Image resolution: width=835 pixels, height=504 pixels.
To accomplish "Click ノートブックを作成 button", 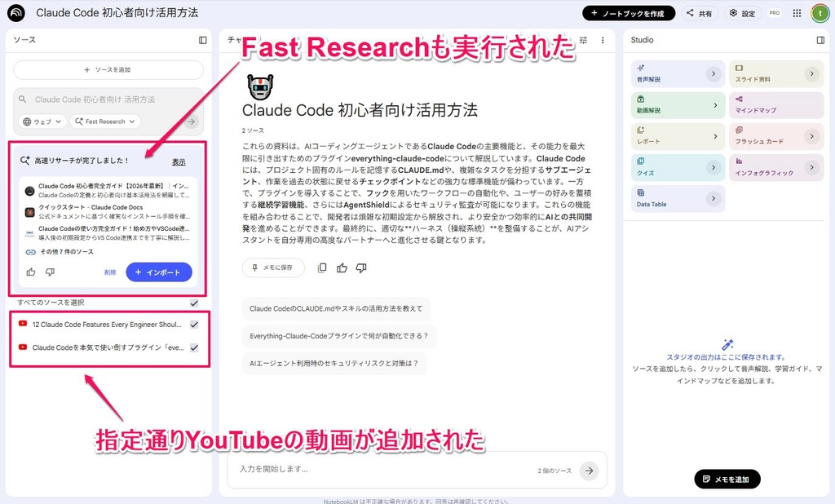I will click(629, 13).
